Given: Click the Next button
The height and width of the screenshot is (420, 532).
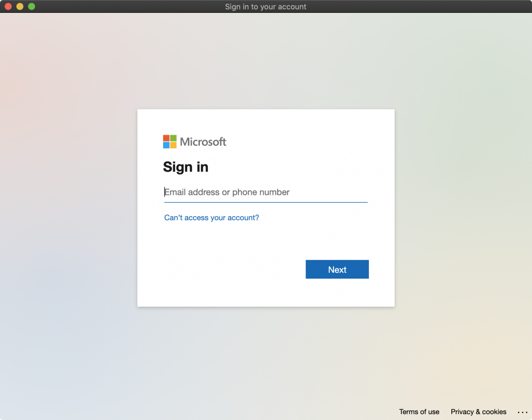Looking at the screenshot, I should [337, 269].
